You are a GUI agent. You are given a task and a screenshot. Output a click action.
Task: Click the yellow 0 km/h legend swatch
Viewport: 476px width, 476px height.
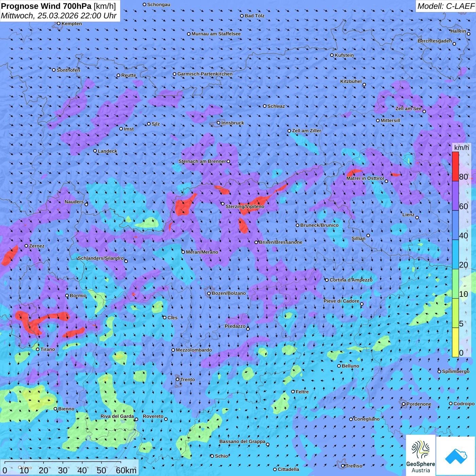pyautogui.click(x=455, y=342)
